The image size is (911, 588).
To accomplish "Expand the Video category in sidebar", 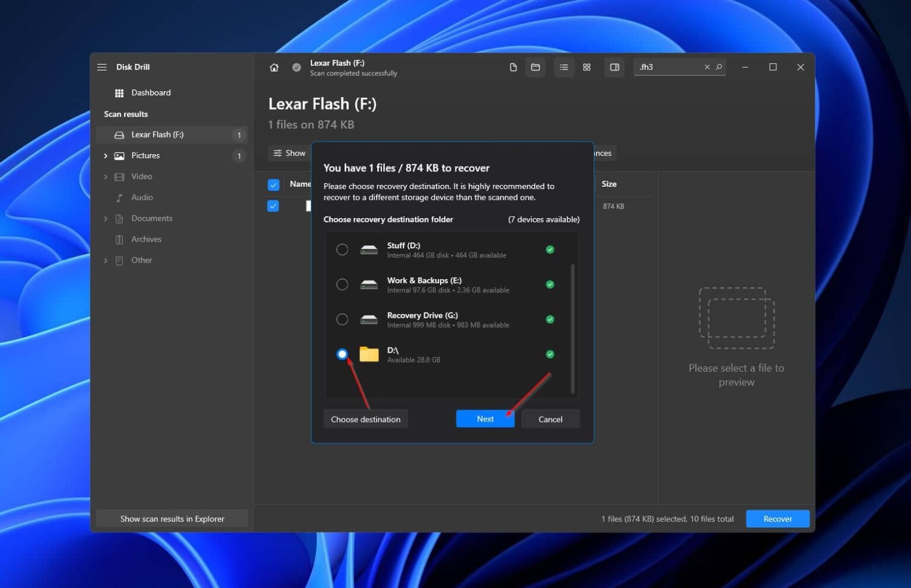I will point(106,177).
